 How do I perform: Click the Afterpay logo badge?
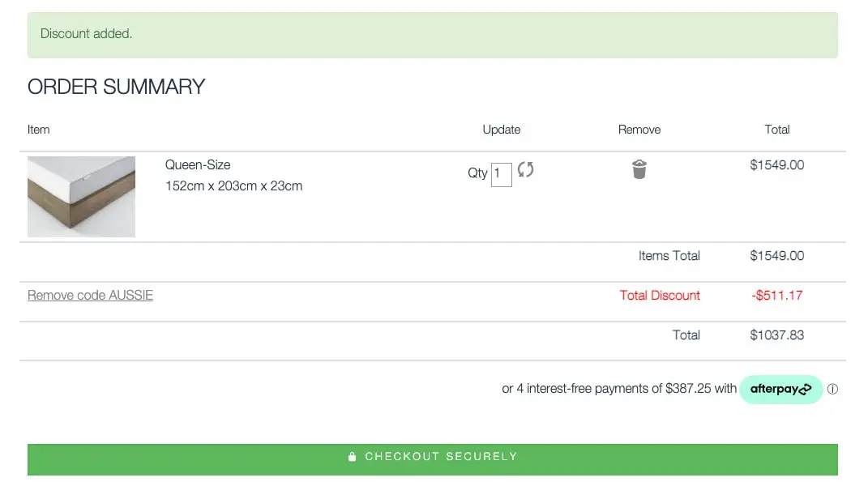point(780,389)
